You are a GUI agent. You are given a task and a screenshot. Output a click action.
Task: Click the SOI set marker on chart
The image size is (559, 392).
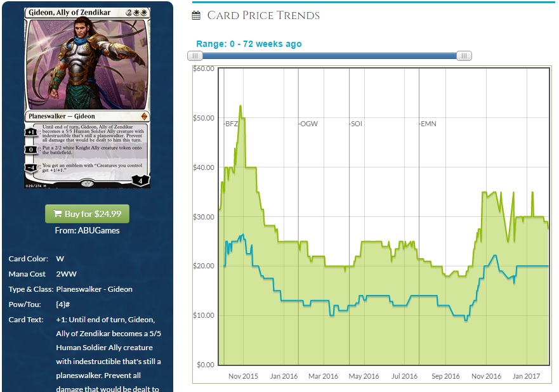point(356,124)
